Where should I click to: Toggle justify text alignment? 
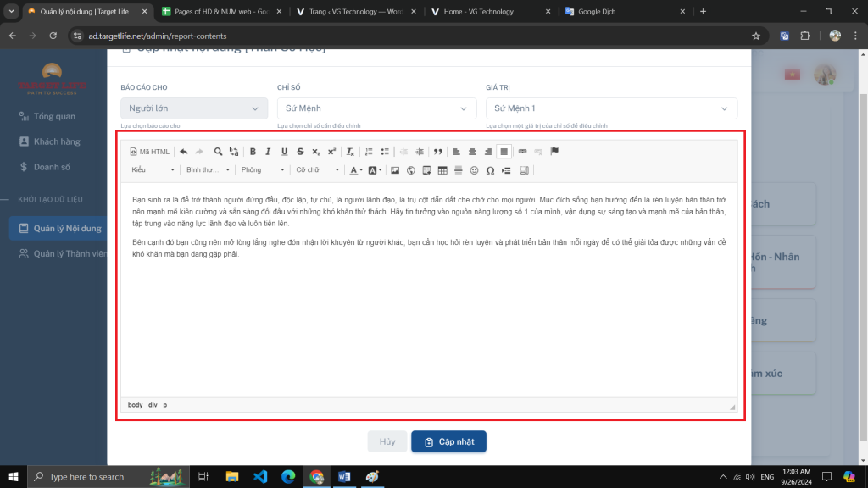pyautogui.click(x=504, y=152)
